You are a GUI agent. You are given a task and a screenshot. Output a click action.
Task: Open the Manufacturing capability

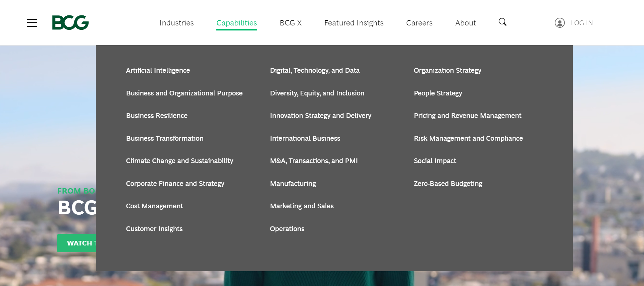293,184
